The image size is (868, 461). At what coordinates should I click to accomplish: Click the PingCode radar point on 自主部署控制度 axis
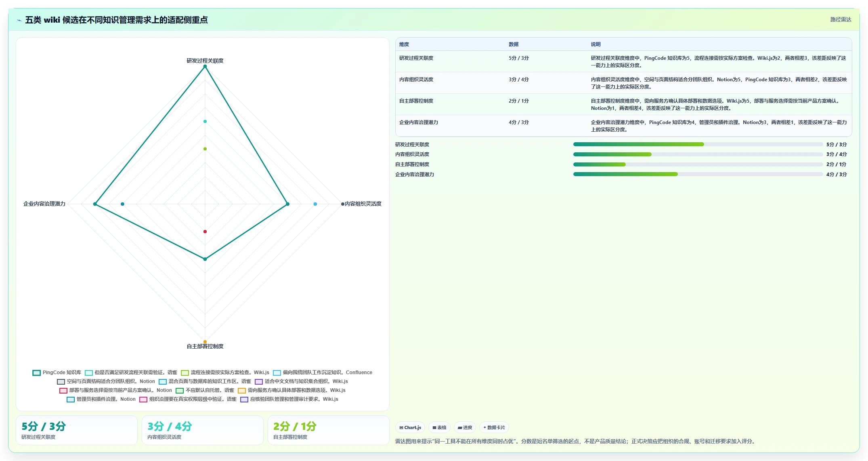(x=205, y=259)
